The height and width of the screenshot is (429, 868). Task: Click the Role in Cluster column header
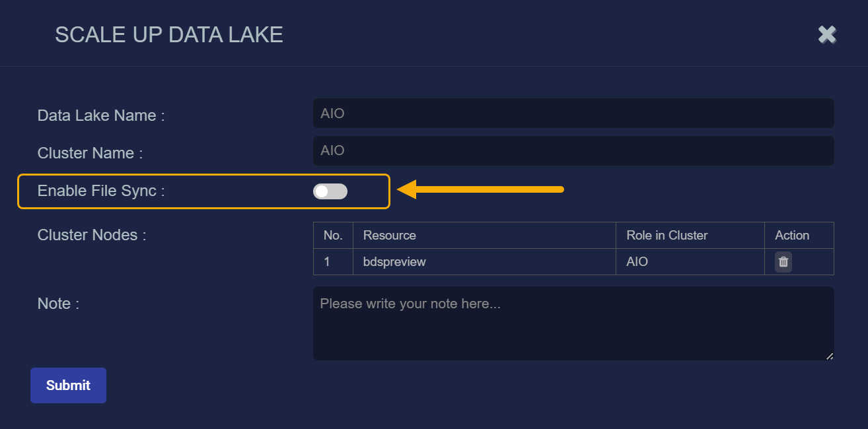667,236
